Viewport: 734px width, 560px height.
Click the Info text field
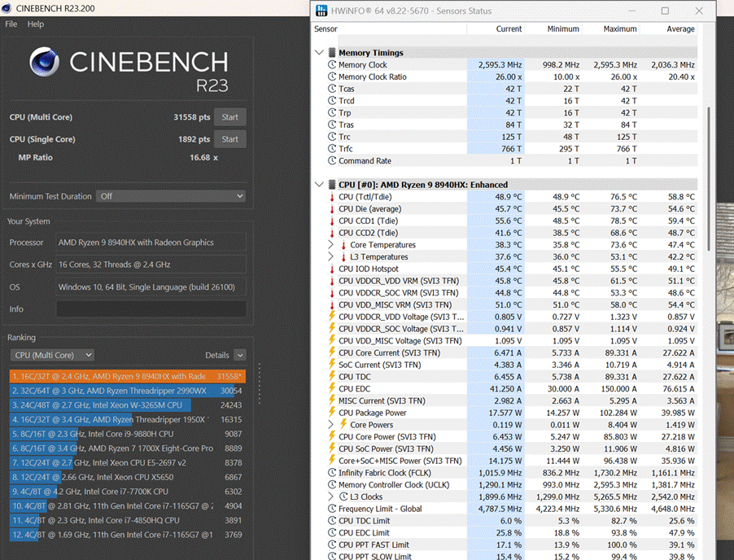[151, 309]
